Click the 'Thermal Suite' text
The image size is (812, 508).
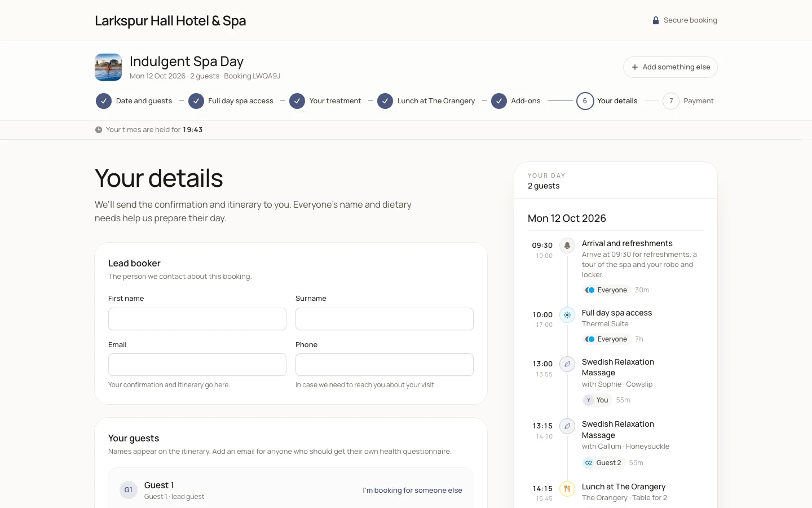(605, 324)
